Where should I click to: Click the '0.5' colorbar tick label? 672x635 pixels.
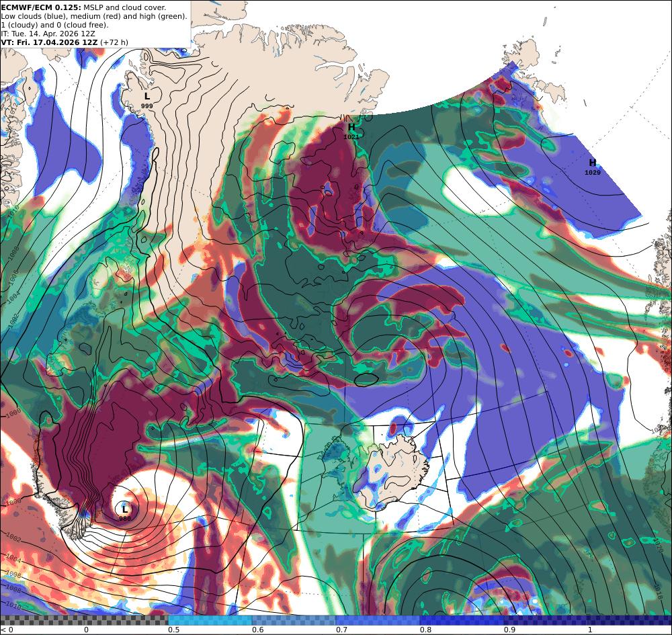(173, 630)
